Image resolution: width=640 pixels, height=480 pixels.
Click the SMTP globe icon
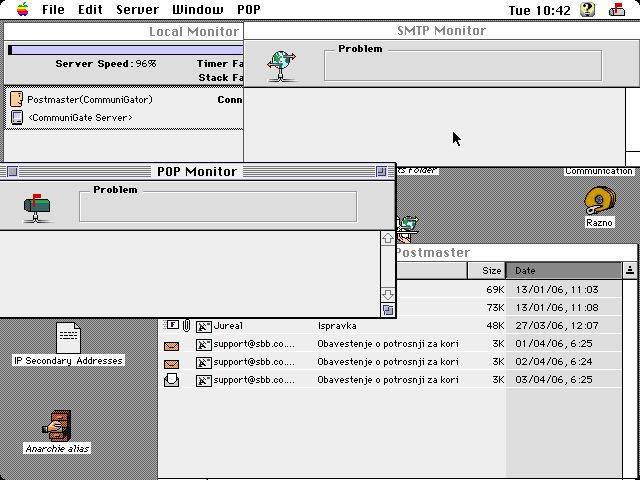pos(282,65)
